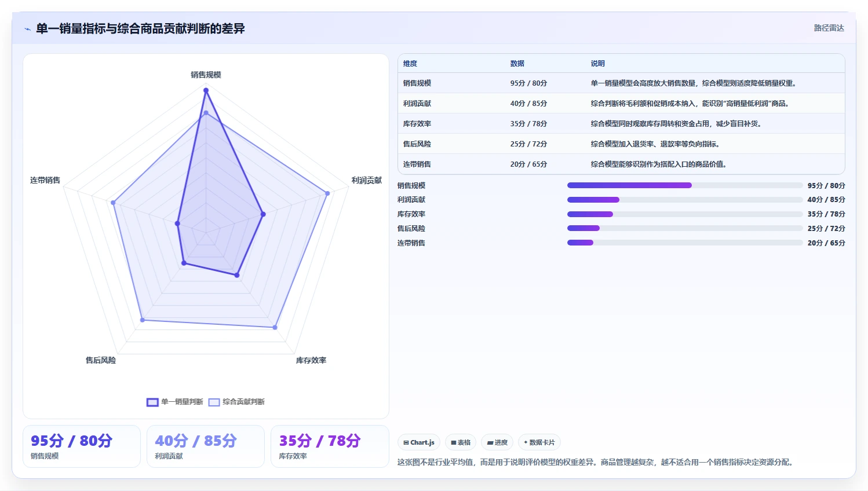868x491 pixels.
Task: Click the 25分 / 72分 value after progress bar
Action: (x=826, y=229)
